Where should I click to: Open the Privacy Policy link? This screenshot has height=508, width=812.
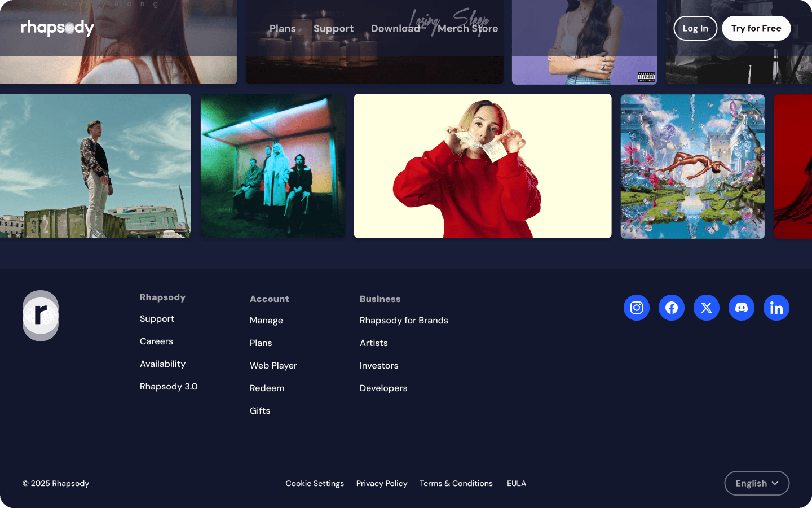382,484
